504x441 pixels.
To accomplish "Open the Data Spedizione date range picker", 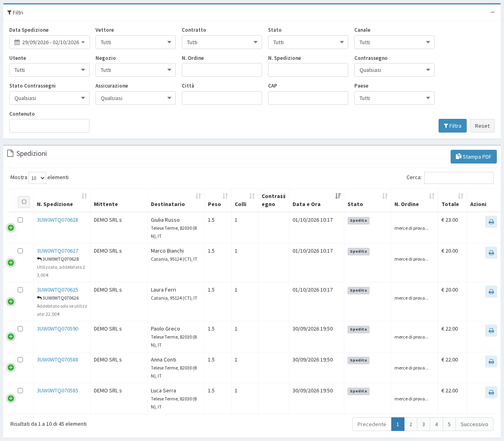I will click(x=49, y=42).
